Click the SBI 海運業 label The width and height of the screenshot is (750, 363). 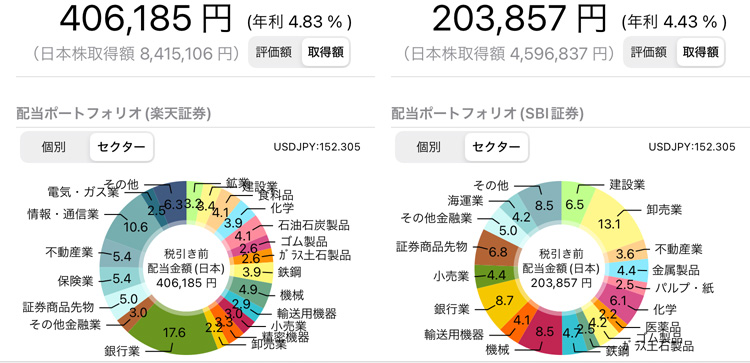tap(464, 199)
